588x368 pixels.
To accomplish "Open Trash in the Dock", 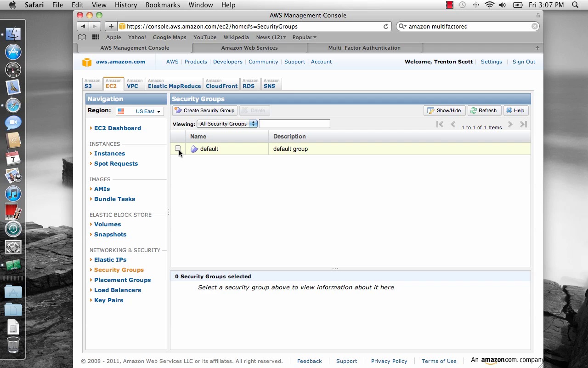I will pyautogui.click(x=13, y=345).
